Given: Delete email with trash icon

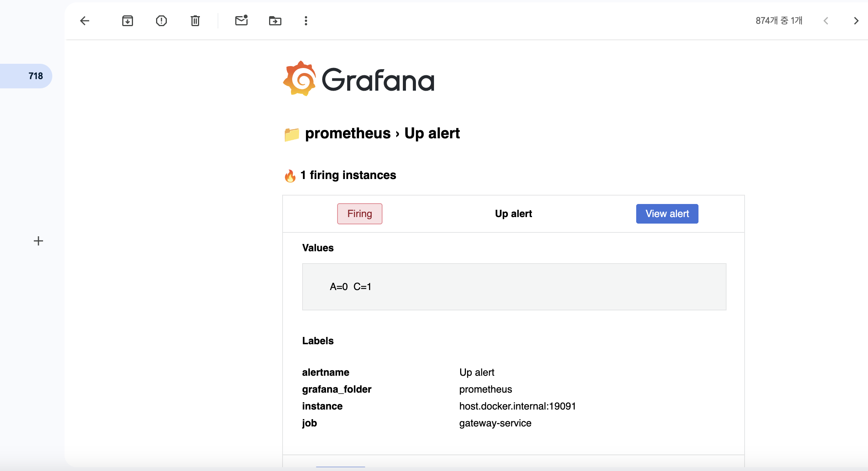Looking at the screenshot, I should click(195, 21).
